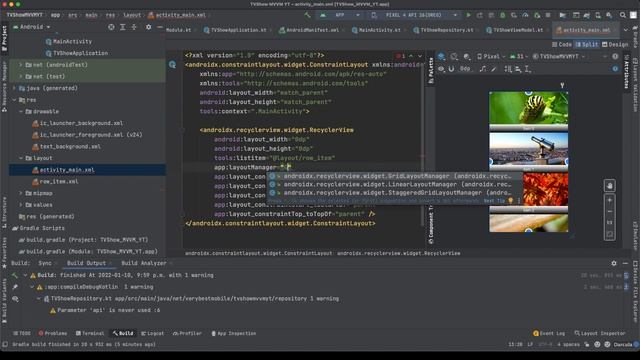This screenshot has width=640, height=360.
Task: Open Build panel settings gear
Action: (x=614, y=263)
